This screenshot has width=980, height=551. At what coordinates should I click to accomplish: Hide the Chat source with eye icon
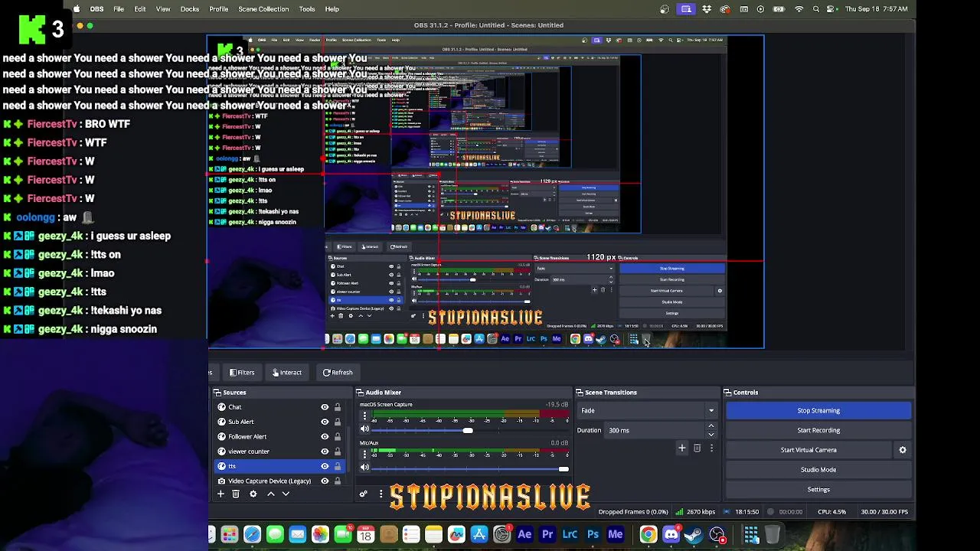click(325, 407)
